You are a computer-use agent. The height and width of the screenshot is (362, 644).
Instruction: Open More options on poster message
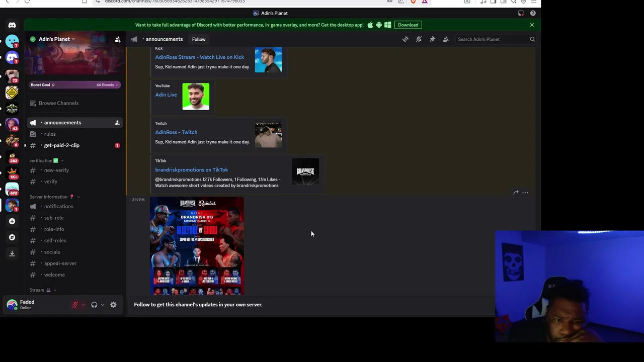(525, 193)
